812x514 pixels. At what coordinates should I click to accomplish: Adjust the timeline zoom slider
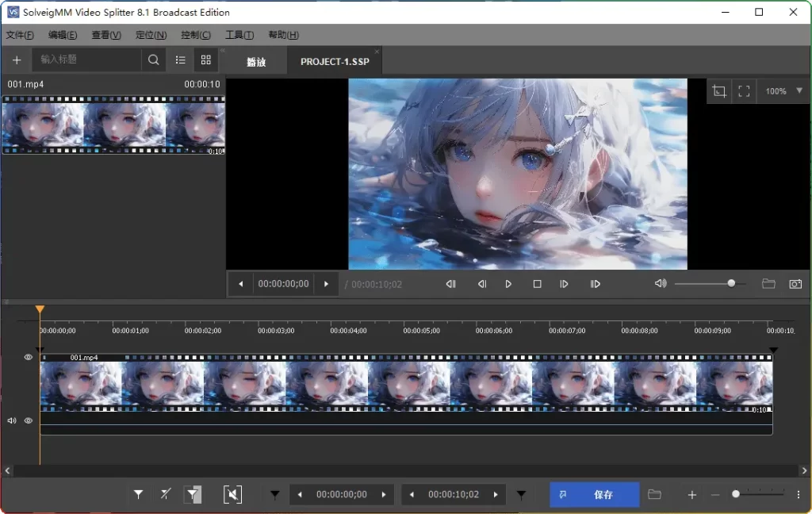(759, 494)
